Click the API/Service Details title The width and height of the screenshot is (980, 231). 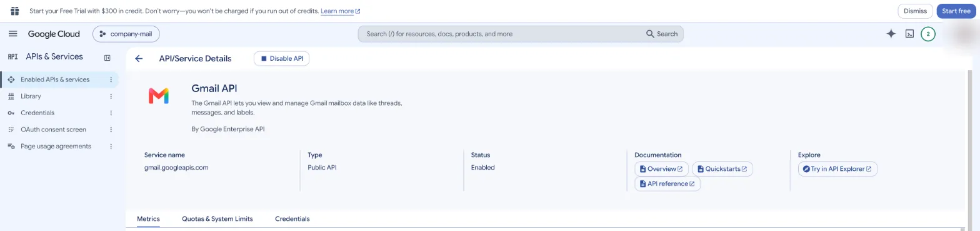[195, 58]
